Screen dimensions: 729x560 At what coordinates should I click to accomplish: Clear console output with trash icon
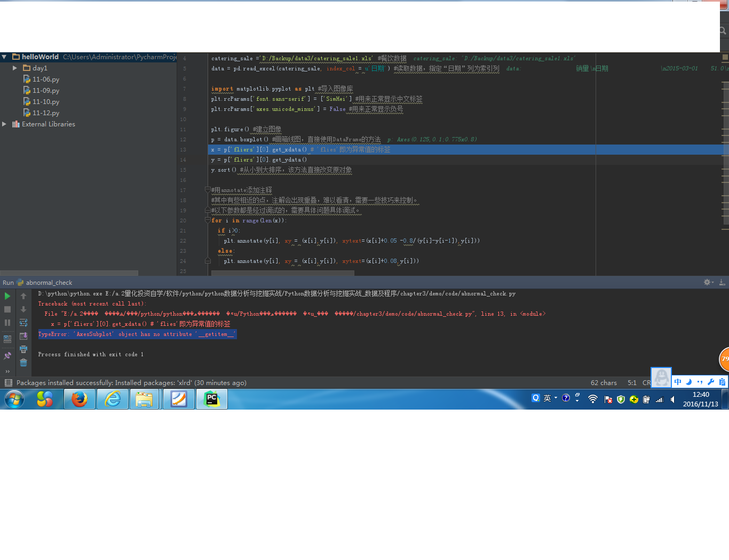pyautogui.click(x=23, y=363)
